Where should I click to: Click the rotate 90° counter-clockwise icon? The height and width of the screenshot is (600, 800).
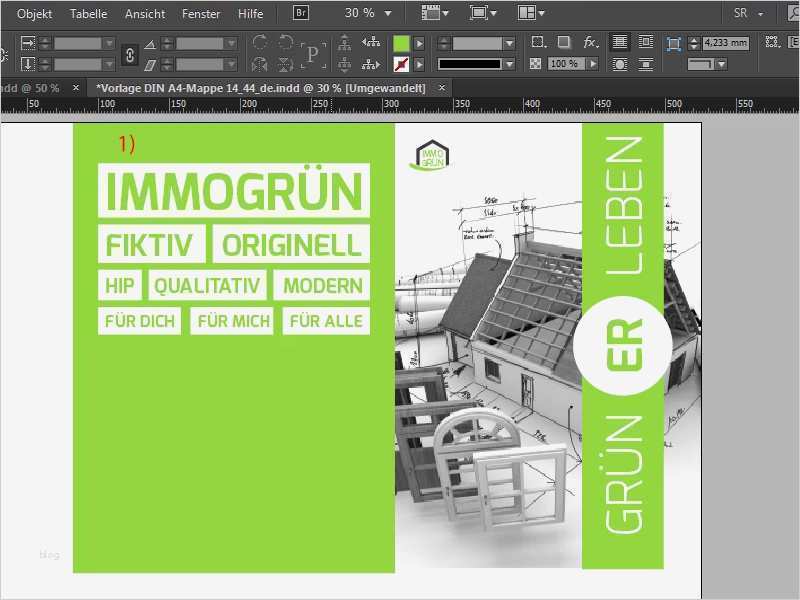pos(285,42)
